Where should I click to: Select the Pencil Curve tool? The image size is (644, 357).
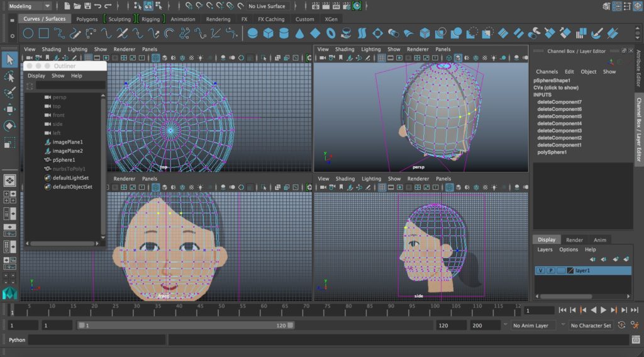coord(75,33)
